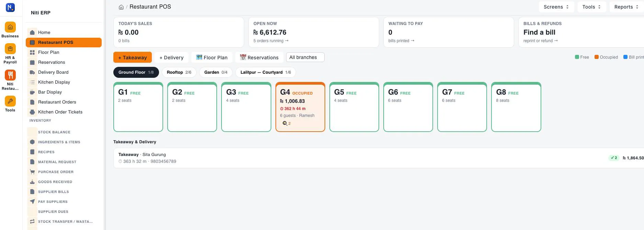Click the Occupied legend color swatch
The height and width of the screenshot is (230, 644).
click(x=597, y=57)
